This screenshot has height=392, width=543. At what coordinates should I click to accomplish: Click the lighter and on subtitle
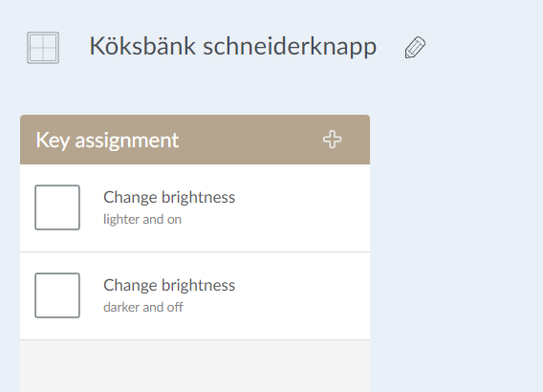pyautogui.click(x=142, y=219)
